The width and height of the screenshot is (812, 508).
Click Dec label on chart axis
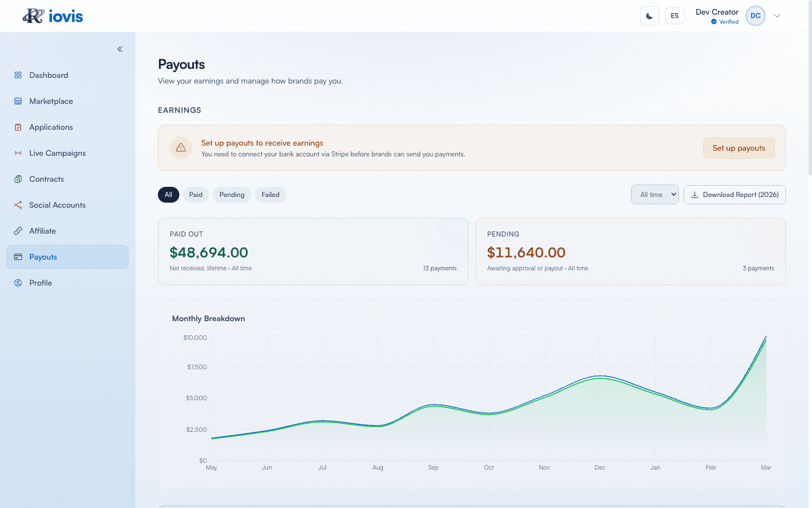pos(599,467)
